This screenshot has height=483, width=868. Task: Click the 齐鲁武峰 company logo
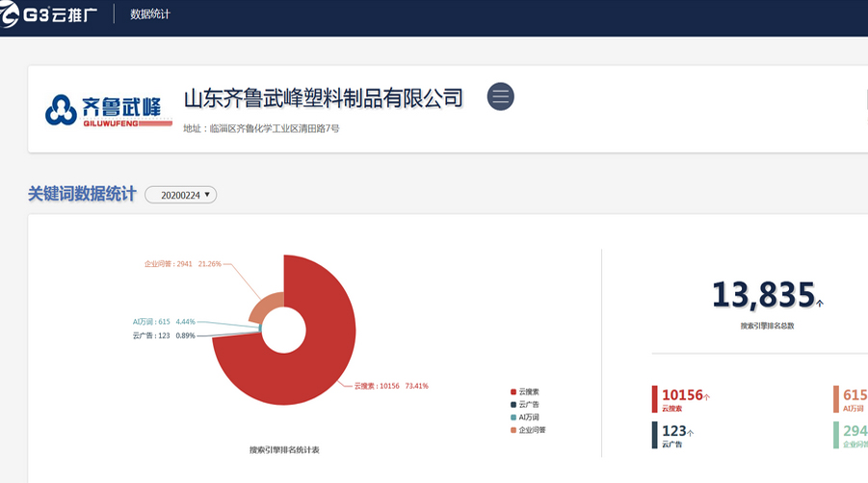109,110
